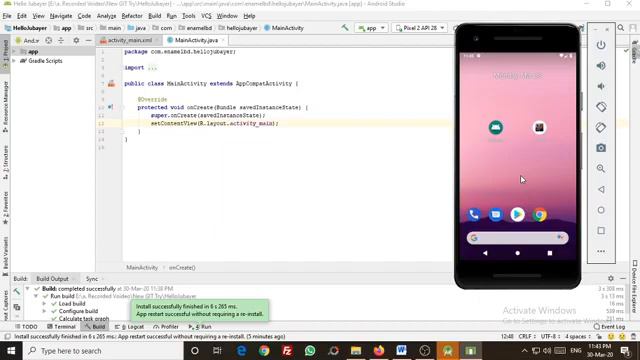Viewport: 640px width, 360px height.
Task: Click the Make Project hammer icon
Action: point(345,28)
